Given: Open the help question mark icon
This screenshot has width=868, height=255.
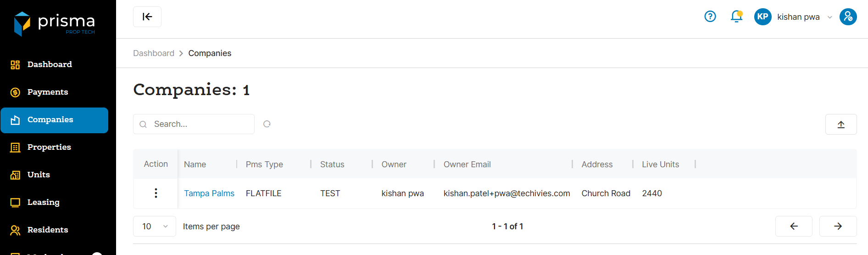Looking at the screenshot, I should (710, 17).
